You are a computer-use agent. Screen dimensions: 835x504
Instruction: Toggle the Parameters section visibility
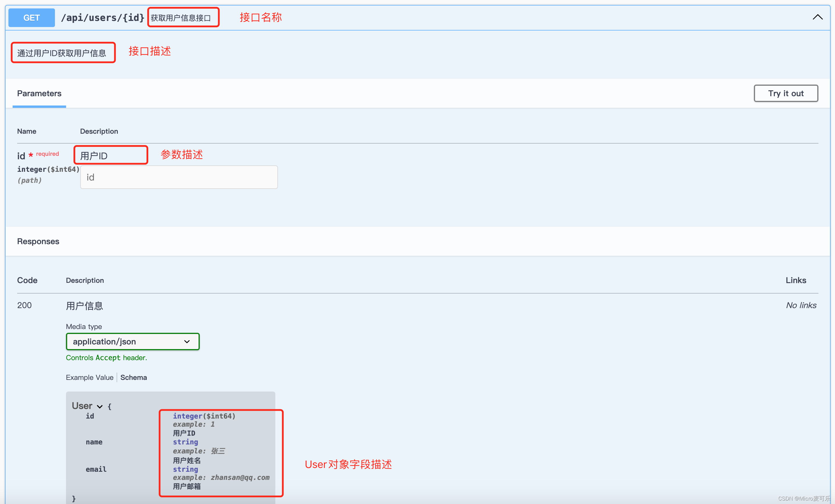coord(38,93)
